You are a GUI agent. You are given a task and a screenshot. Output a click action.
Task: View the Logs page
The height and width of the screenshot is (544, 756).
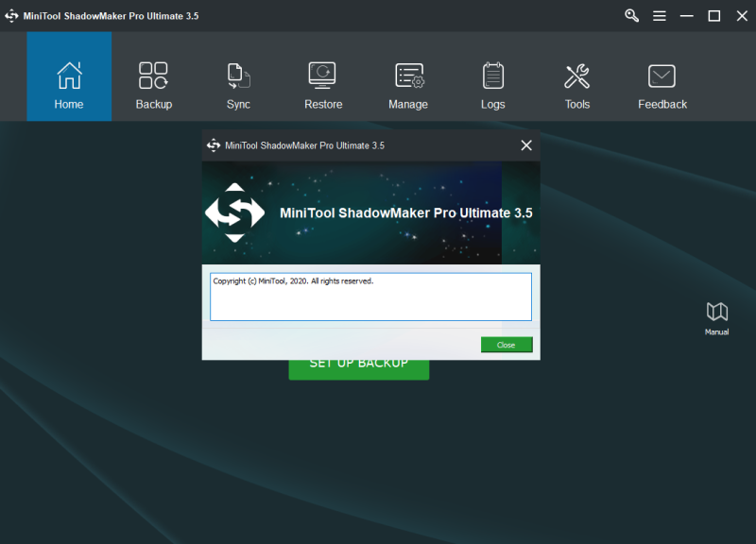point(492,85)
